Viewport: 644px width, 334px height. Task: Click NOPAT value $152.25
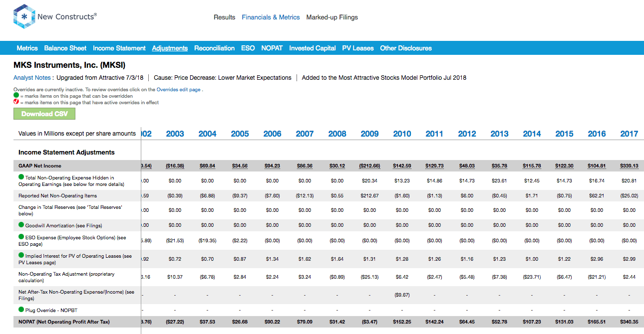[x=402, y=322]
